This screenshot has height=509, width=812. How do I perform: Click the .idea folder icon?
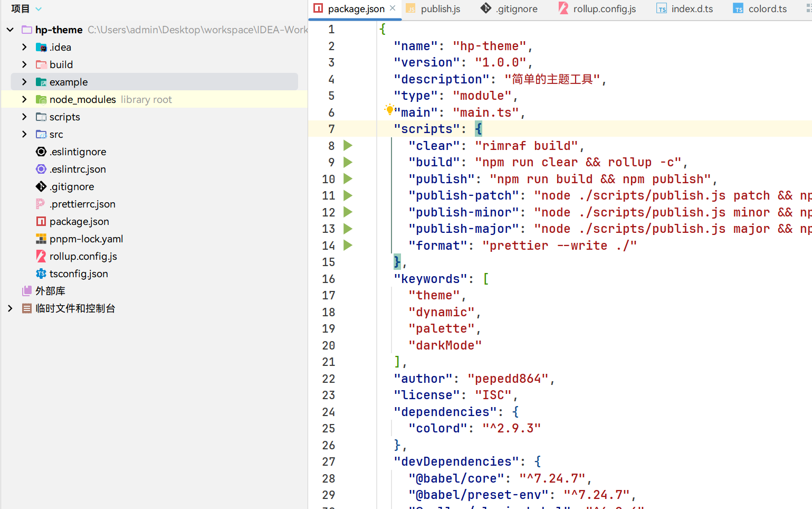[x=41, y=47]
